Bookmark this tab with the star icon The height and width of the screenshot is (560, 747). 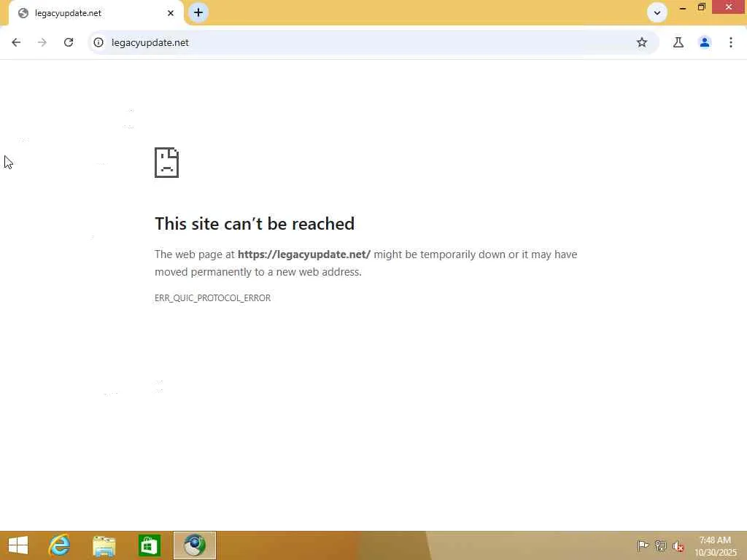[642, 42]
